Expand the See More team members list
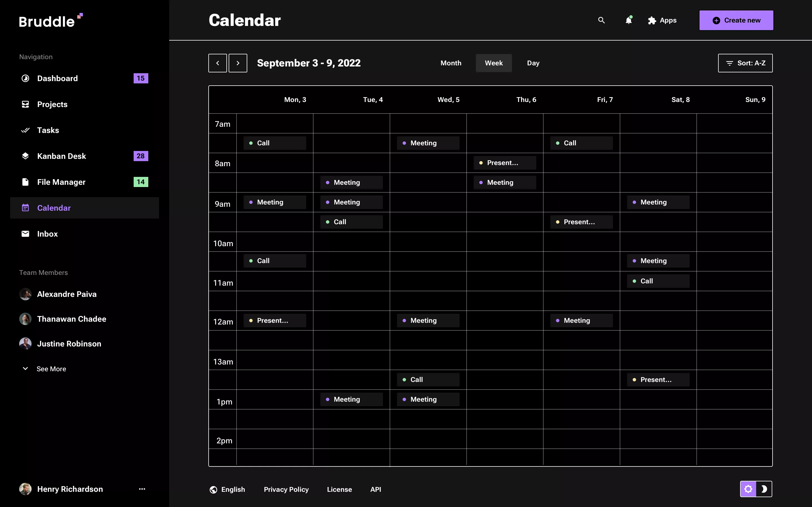 pyautogui.click(x=51, y=368)
